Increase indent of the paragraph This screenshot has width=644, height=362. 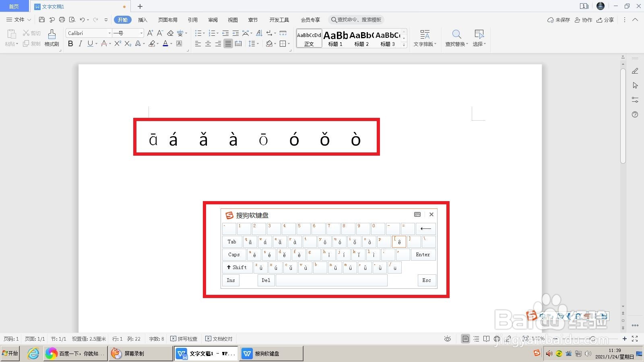[x=235, y=33]
